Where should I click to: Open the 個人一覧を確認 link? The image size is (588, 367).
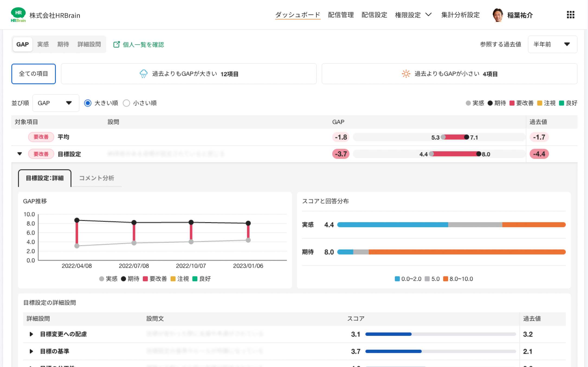pos(143,44)
